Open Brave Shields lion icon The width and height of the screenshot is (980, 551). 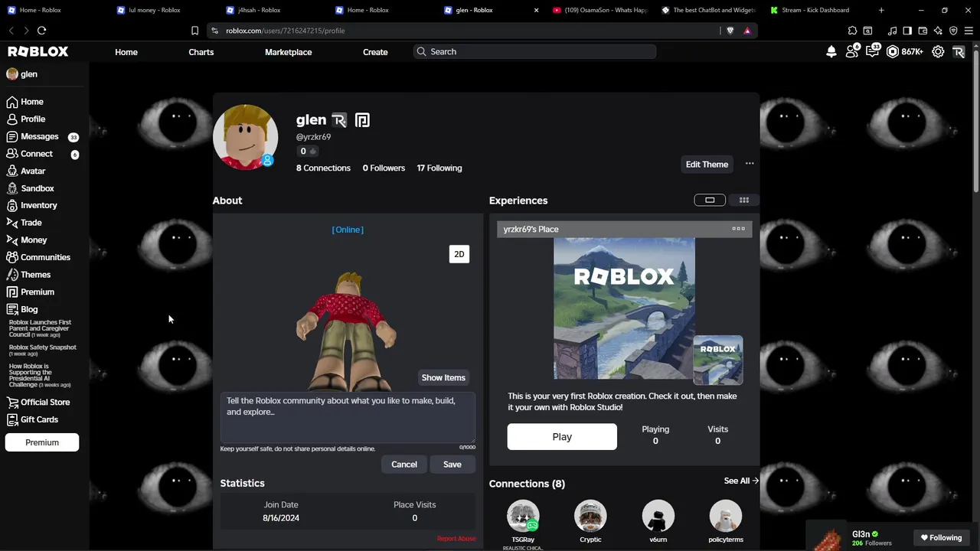point(730,31)
